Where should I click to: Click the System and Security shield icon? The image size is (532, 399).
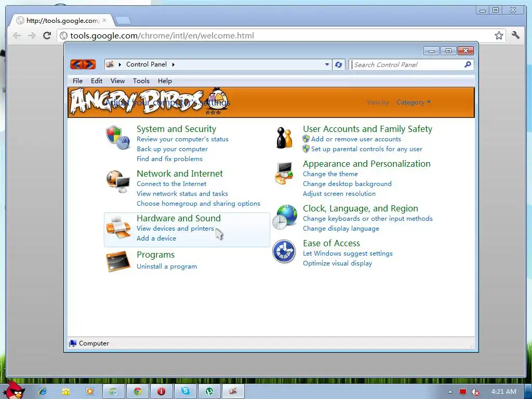[x=118, y=137]
